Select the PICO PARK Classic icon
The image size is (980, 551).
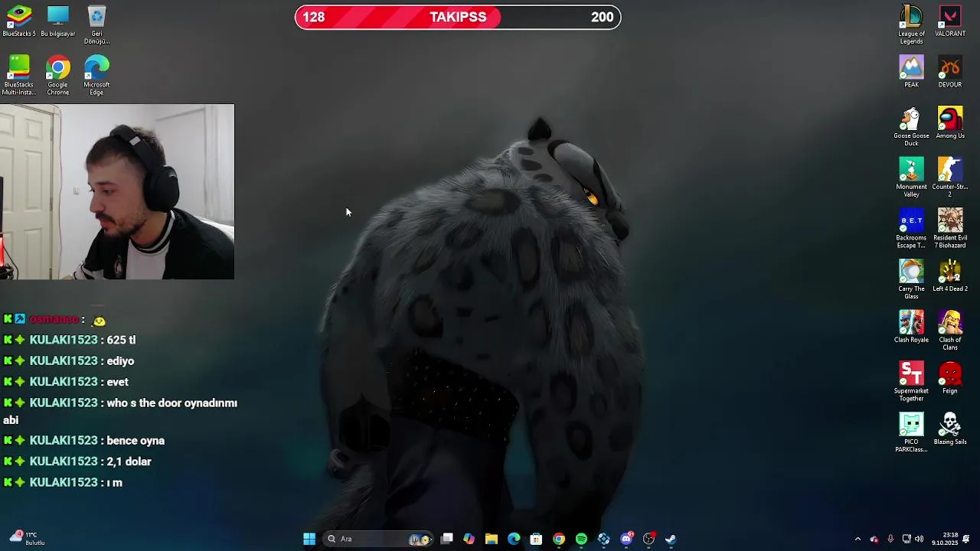point(911,433)
